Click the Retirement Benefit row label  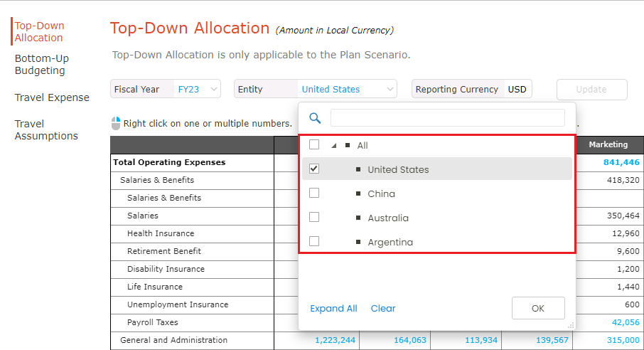point(164,251)
